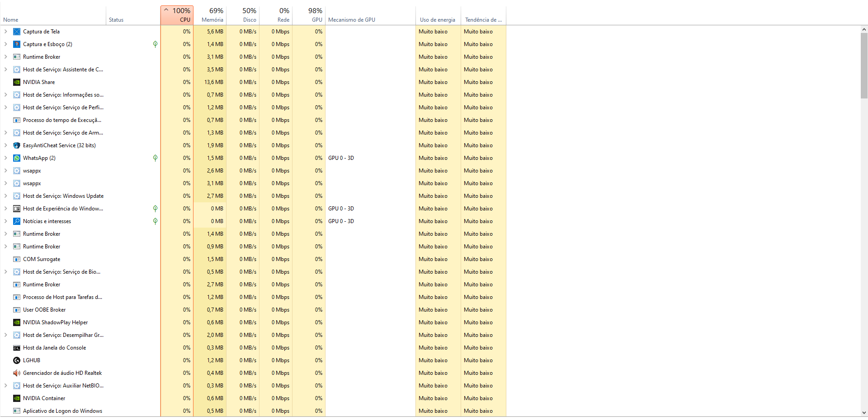This screenshot has height=420, width=868.
Task: Sort by the Status column header
Action: tap(133, 15)
